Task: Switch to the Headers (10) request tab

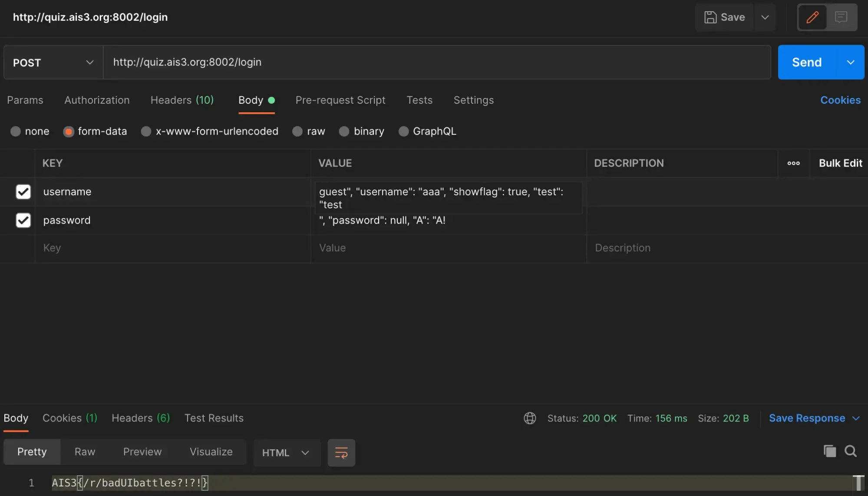Action: 182,100
